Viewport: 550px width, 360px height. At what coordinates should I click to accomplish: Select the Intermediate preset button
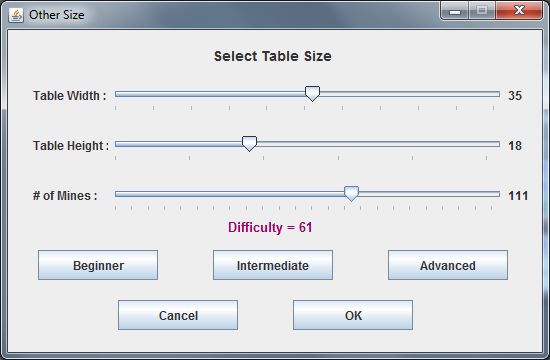273,265
